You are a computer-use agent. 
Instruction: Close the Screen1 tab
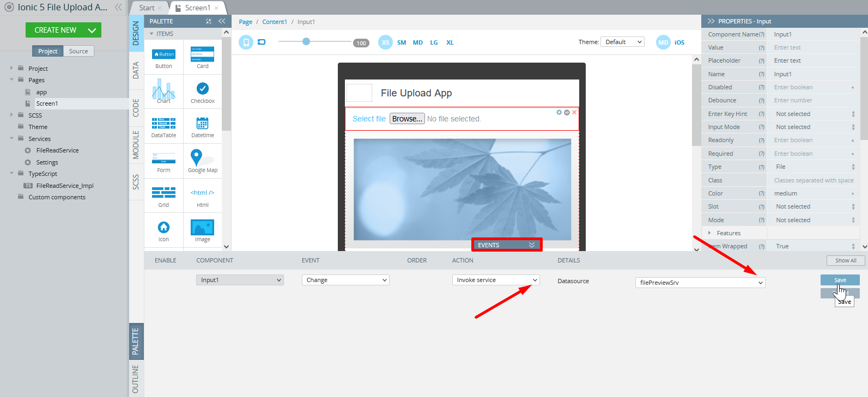coord(216,8)
